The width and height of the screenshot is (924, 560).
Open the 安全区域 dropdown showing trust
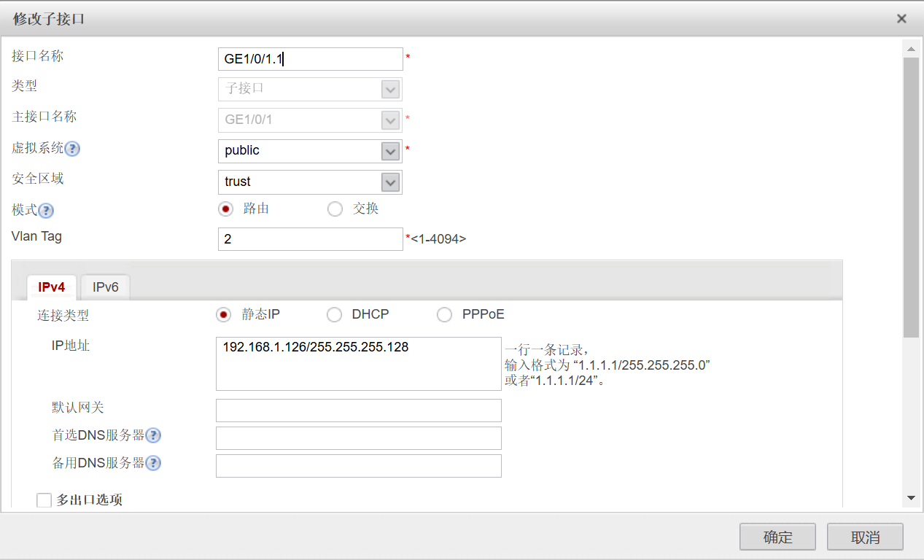tap(310, 182)
